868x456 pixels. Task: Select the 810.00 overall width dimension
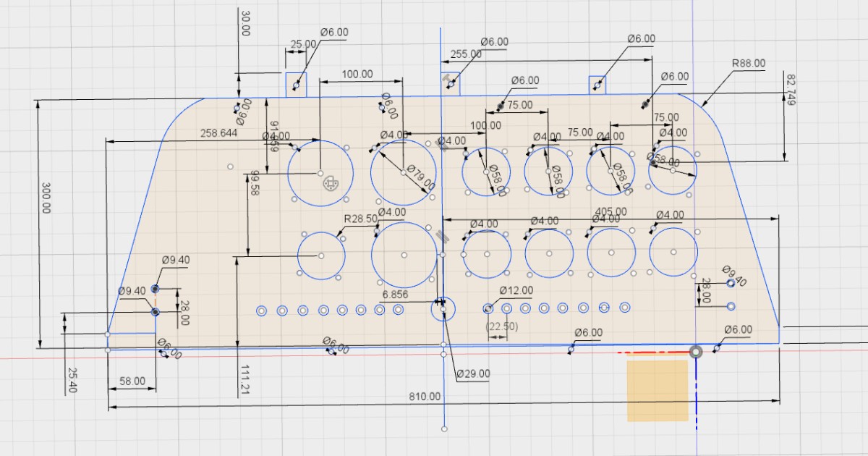(x=425, y=397)
